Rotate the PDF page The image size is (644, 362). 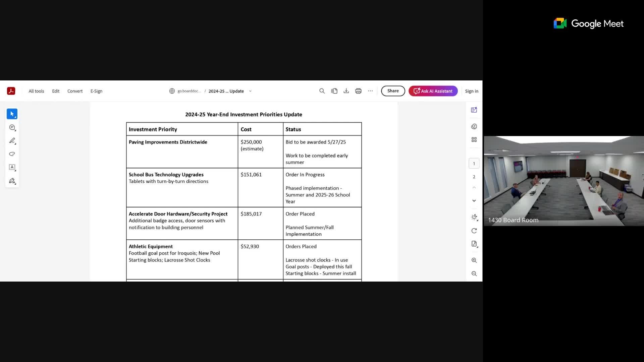coord(474,231)
